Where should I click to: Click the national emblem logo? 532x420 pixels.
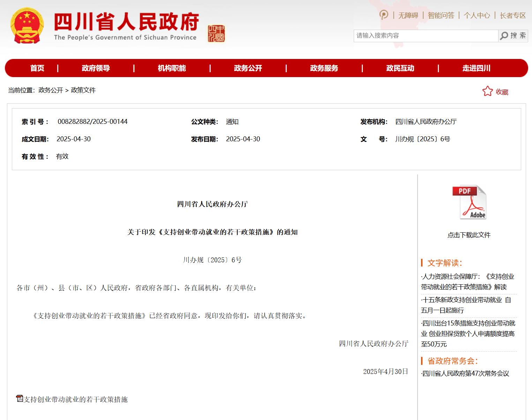point(27,25)
